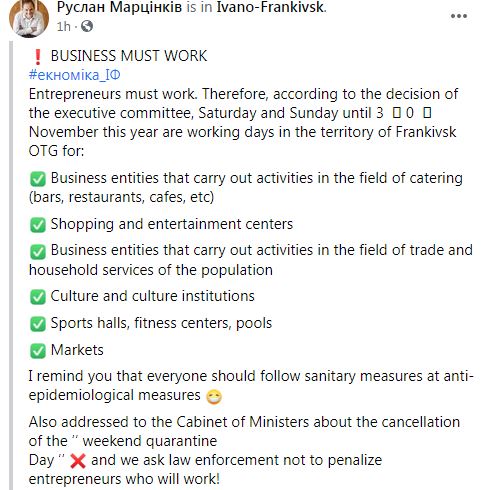Click the green check next to Markets
Screen dimensions: 492x490
(x=38, y=351)
